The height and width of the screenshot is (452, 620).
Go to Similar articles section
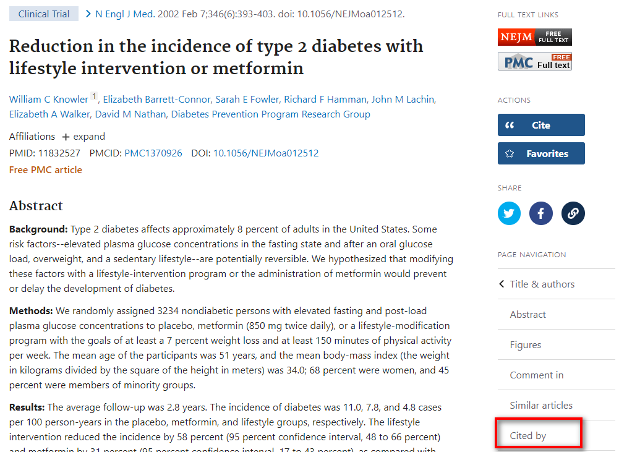541,405
